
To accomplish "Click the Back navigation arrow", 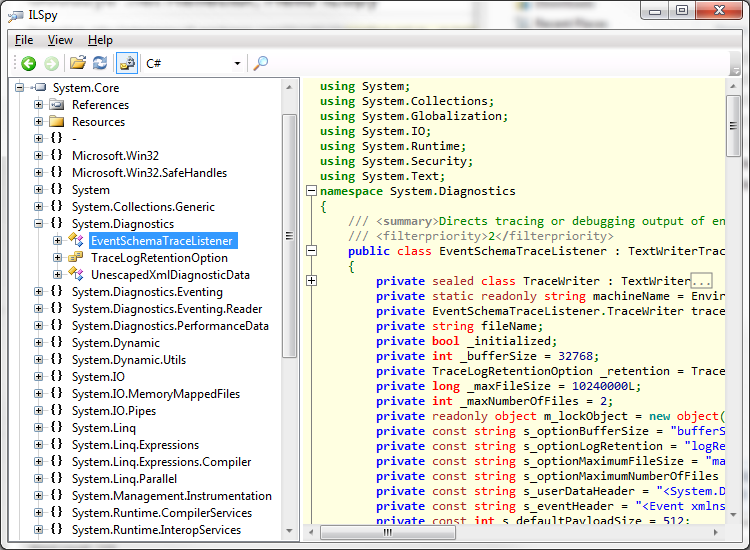I will point(28,63).
